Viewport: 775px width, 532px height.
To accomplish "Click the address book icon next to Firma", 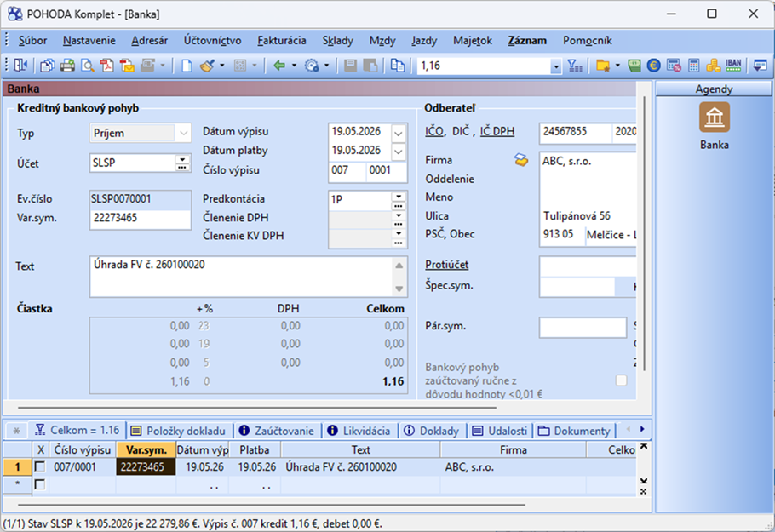I will pos(521,160).
